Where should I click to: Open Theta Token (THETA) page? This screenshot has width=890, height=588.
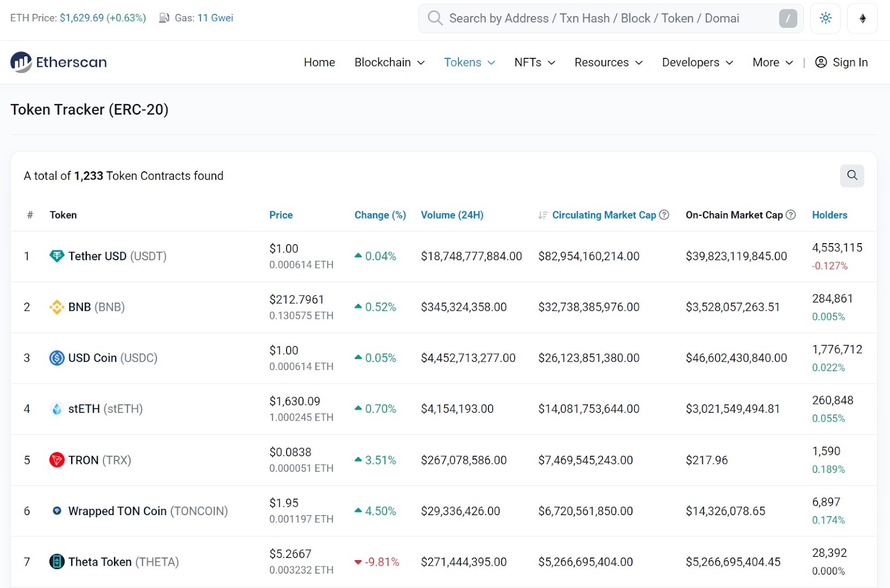pos(123,562)
